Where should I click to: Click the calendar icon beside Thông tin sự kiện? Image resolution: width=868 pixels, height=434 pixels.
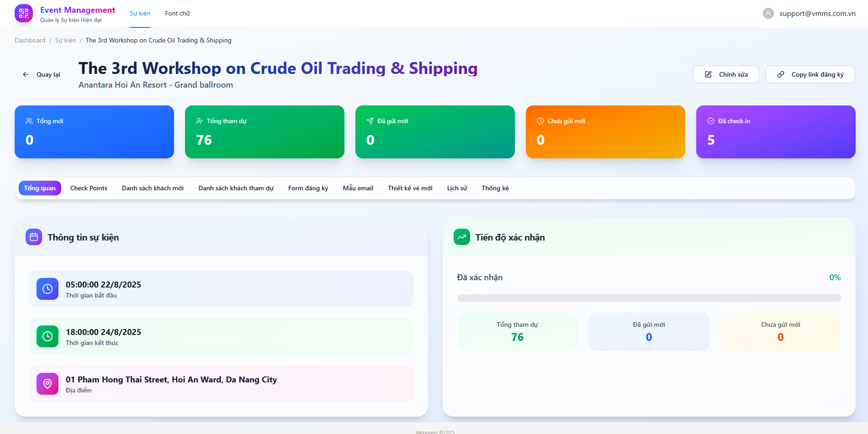pos(34,237)
